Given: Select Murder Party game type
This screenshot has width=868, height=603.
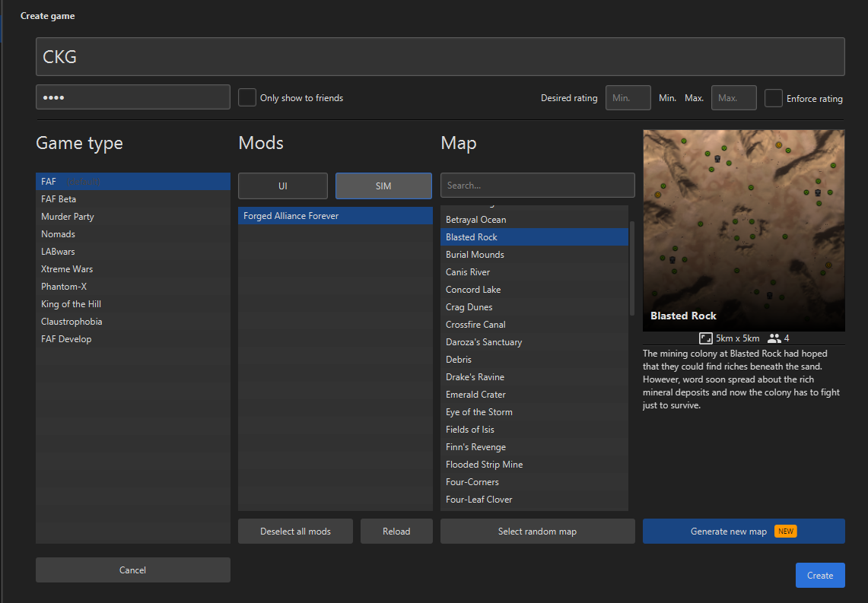Looking at the screenshot, I should [x=133, y=216].
